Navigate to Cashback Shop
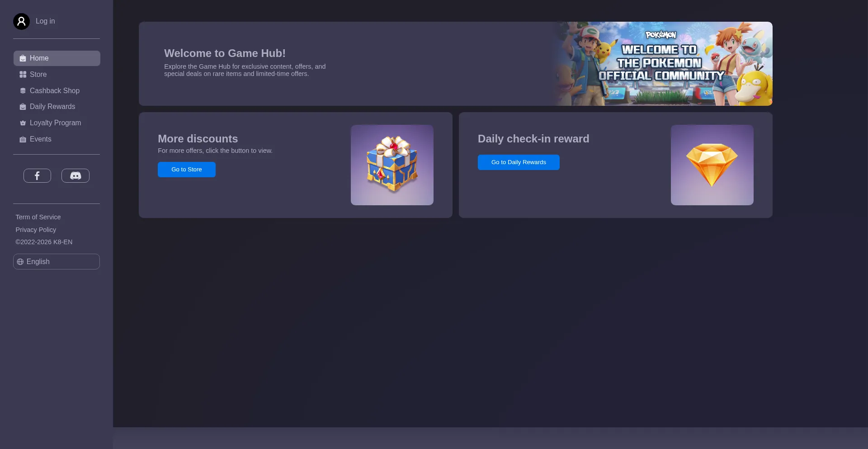This screenshot has height=449, width=868. 57,91
